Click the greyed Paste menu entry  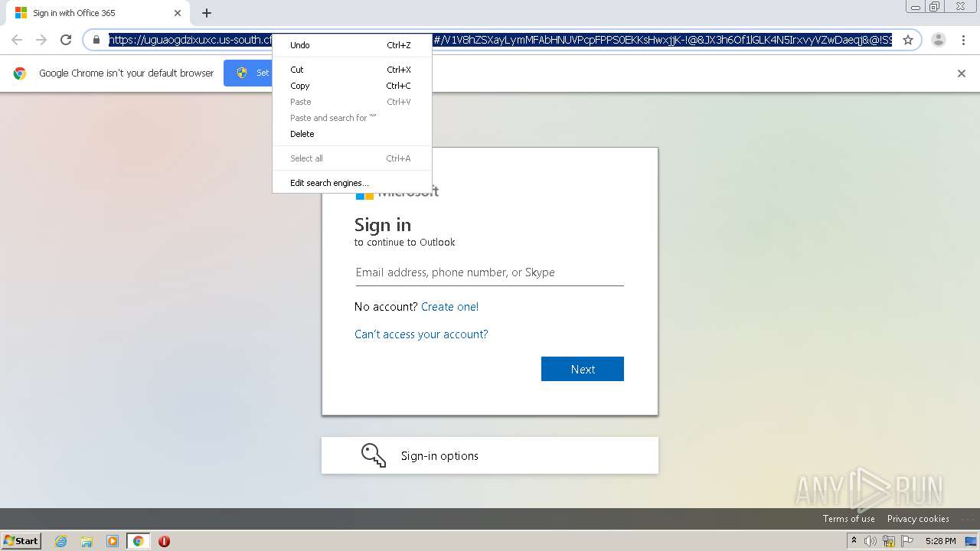[x=352, y=102]
